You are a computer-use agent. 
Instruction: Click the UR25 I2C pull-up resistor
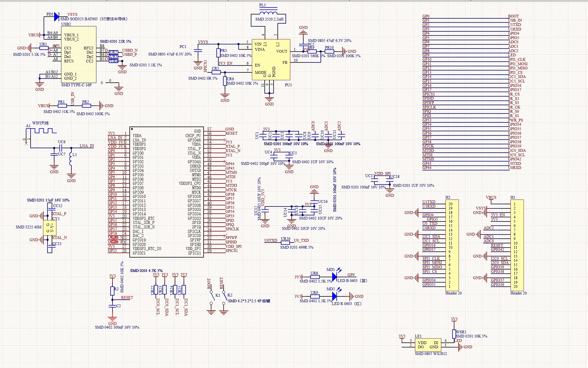pyautogui.click(x=184, y=290)
